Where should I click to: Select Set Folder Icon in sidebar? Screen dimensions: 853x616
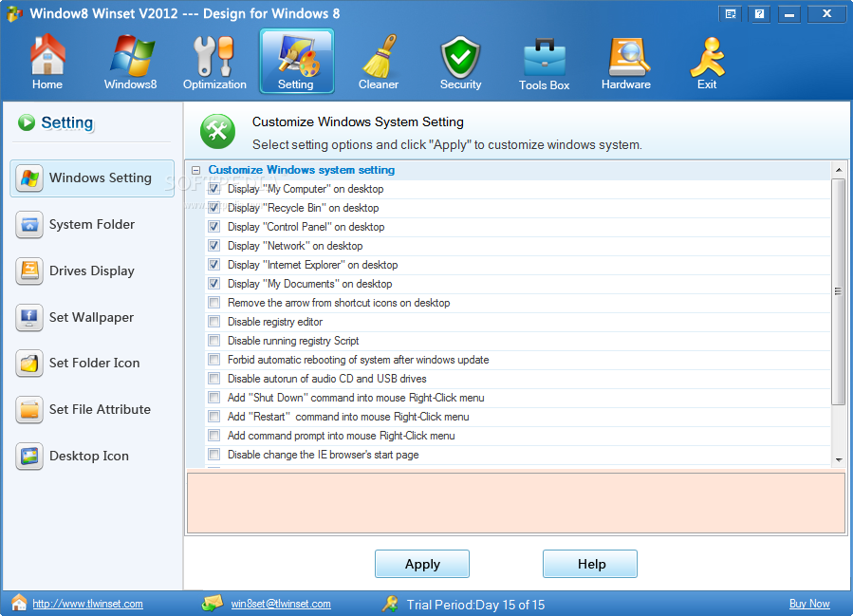[92, 363]
